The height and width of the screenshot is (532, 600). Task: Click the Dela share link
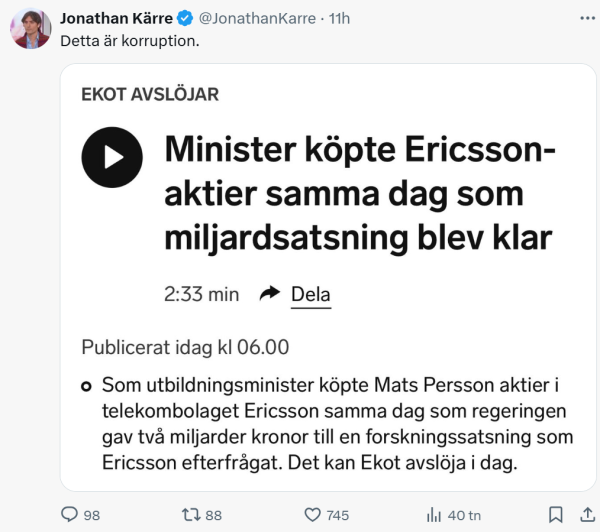310,294
